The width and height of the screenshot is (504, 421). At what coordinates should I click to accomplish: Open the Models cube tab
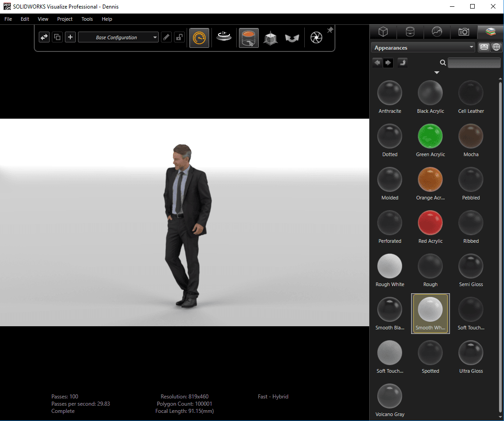(x=383, y=32)
